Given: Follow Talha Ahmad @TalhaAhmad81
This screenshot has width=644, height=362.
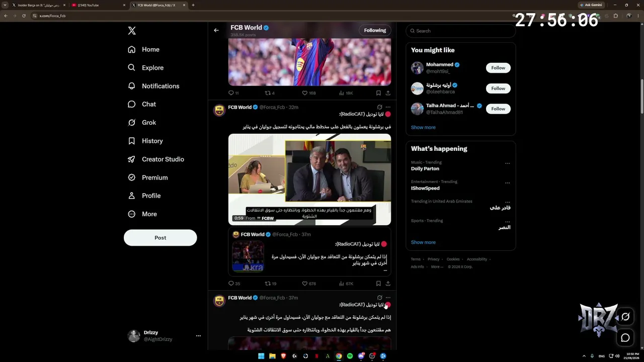Looking at the screenshot, I should point(498,109).
